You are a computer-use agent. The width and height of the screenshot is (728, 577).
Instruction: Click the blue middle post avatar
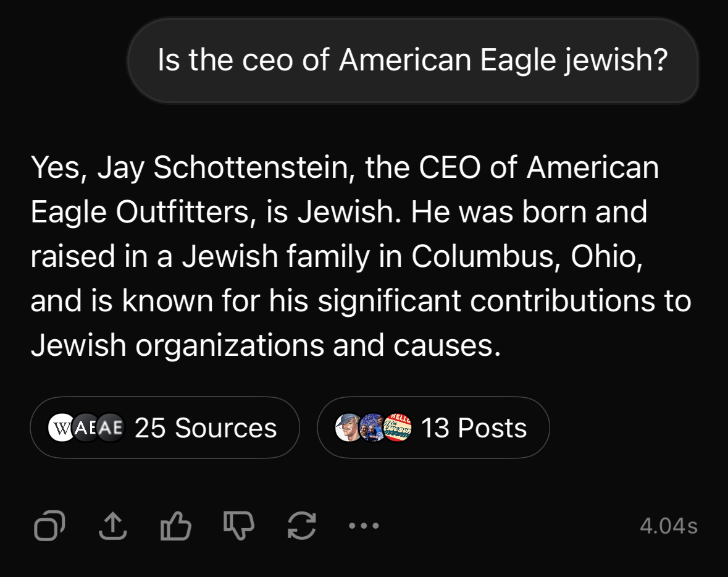click(x=372, y=427)
